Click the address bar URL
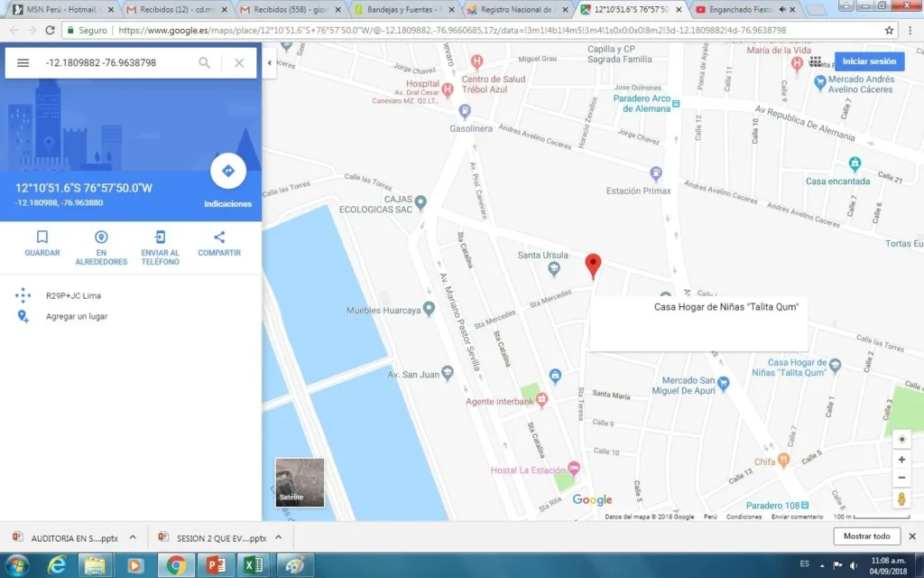924x578 pixels. (x=452, y=30)
